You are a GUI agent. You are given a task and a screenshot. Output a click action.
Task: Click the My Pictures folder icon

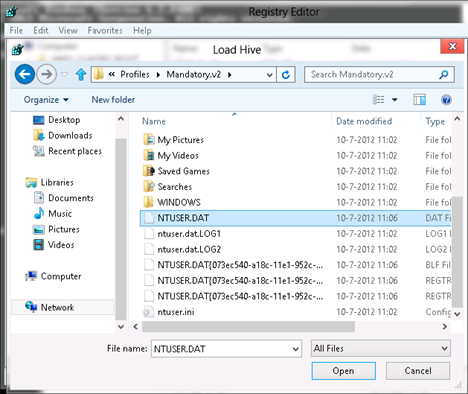(x=149, y=139)
